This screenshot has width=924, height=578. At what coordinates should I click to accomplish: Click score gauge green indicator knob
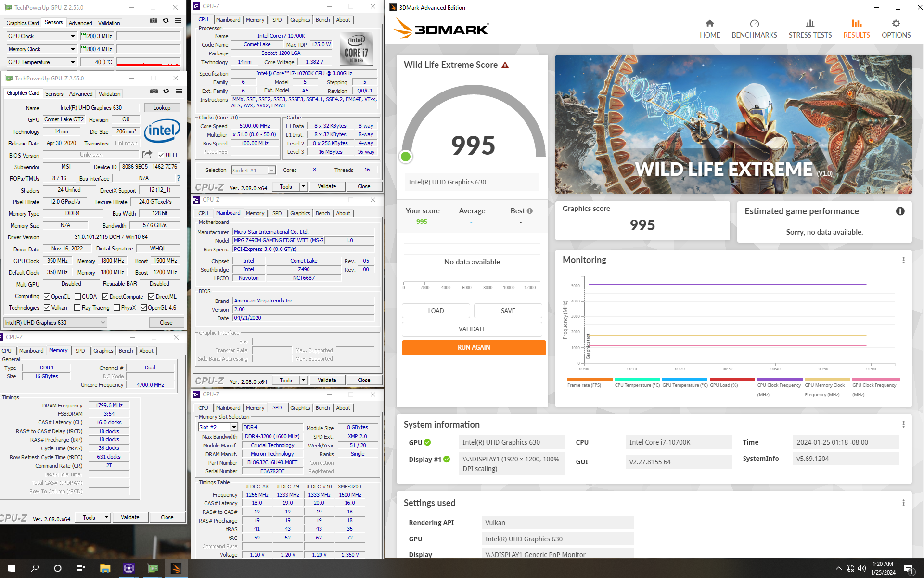click(x=406, y=157)
